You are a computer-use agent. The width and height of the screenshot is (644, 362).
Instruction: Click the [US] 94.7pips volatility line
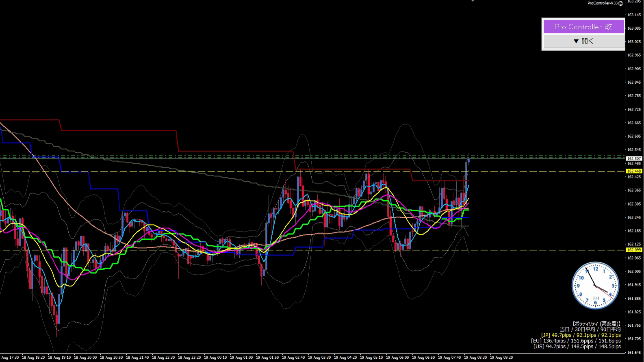(577, 347)
